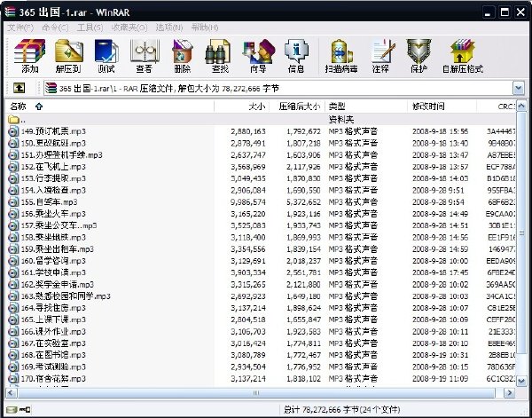Select file 160.留学咨询.mp3
Screen dimensions: 532x418
click(53, 261)
